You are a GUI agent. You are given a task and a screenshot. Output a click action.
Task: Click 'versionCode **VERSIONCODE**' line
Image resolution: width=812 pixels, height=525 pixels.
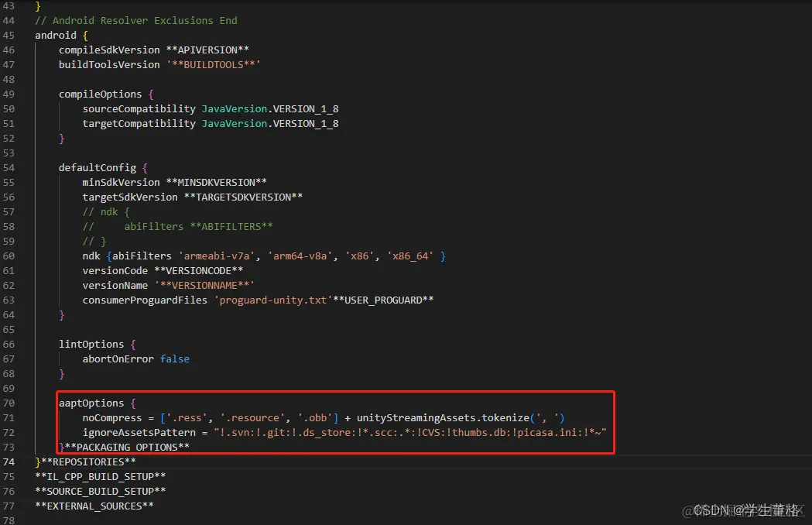coord(163,270)
